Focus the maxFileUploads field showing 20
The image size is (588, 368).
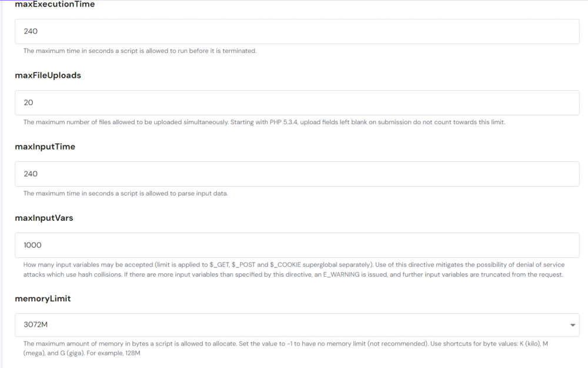[x=297, y=102]
